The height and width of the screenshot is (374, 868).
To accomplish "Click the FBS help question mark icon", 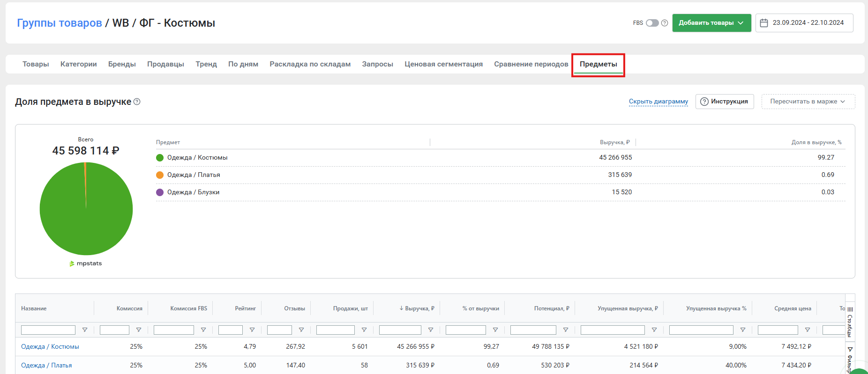I will tap(665, 23).
